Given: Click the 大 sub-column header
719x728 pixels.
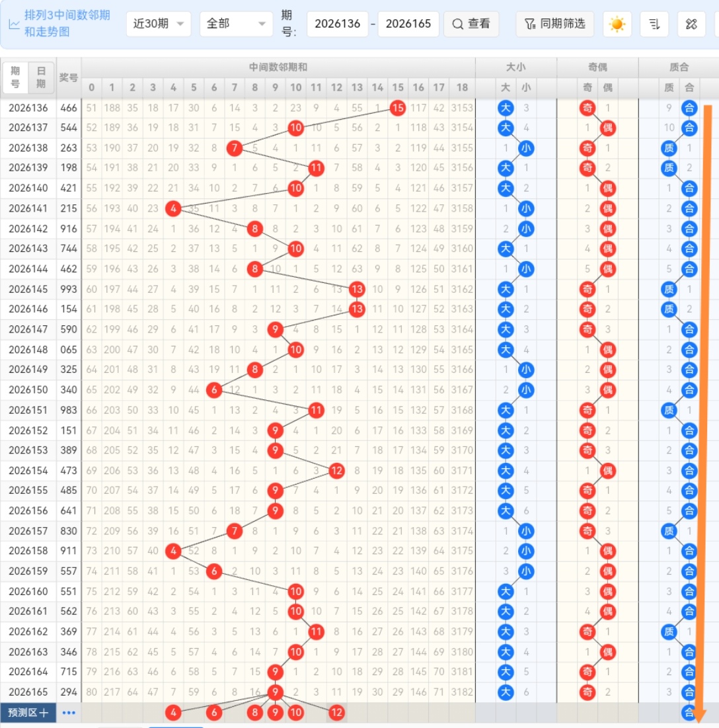Looking at the screenshot, I should pos(506,88).
